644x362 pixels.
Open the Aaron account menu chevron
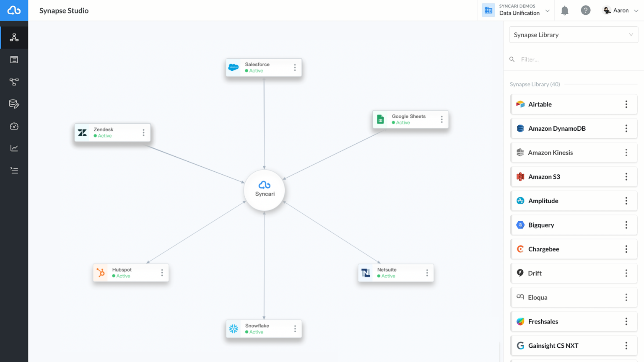pos(636,10)
